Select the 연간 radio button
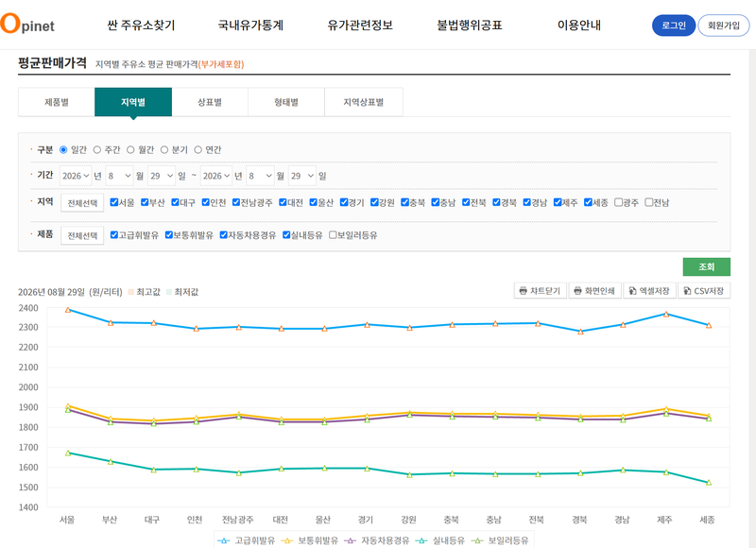This screenshot has height=548, width=756. [198, 150]
